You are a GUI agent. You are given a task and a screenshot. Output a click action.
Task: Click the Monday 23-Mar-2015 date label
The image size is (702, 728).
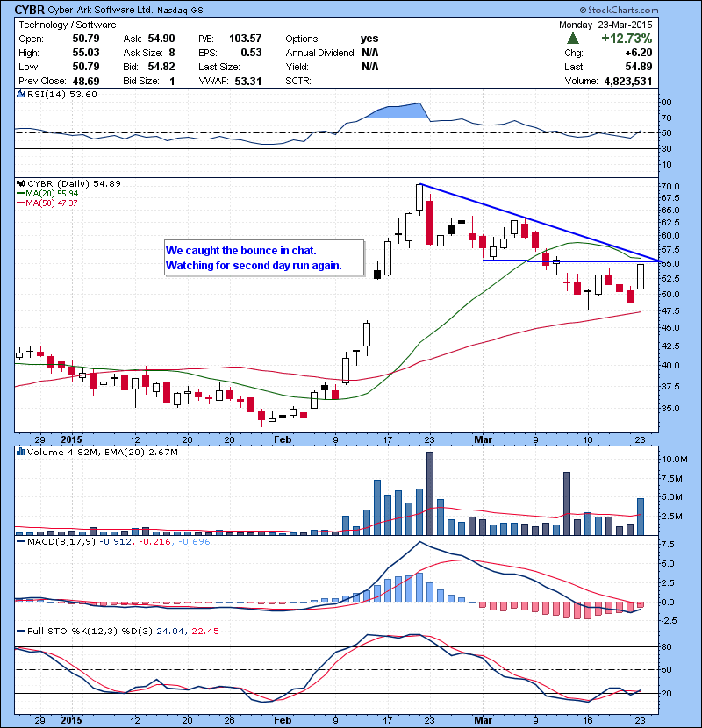point(605,25)
